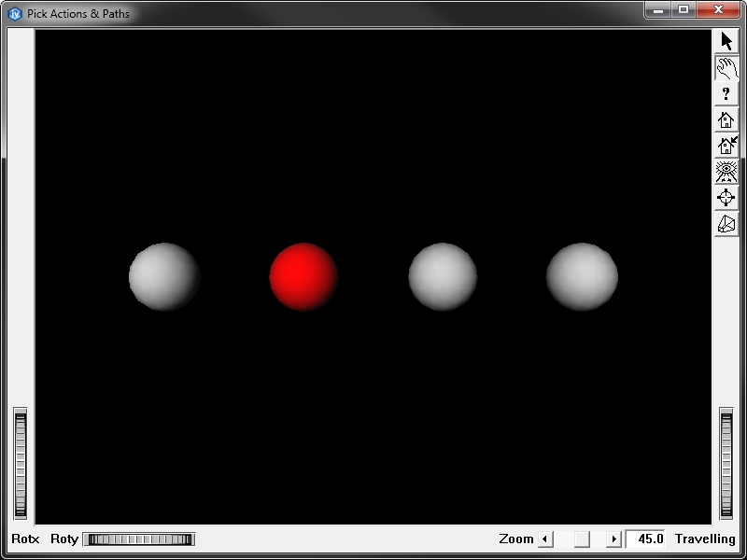Select the leftmost gray sphere

(164, 276)
